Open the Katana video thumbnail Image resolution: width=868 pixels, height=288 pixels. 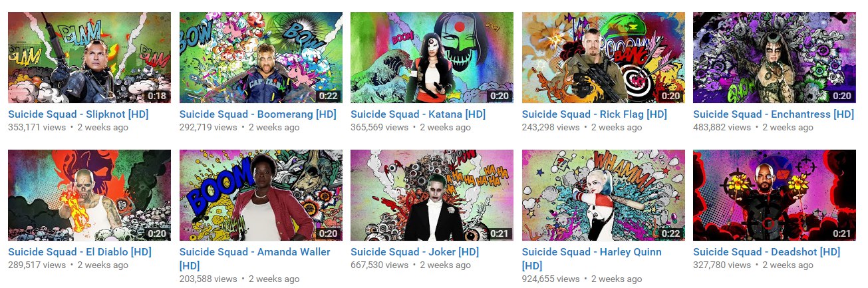click(432, 57)
